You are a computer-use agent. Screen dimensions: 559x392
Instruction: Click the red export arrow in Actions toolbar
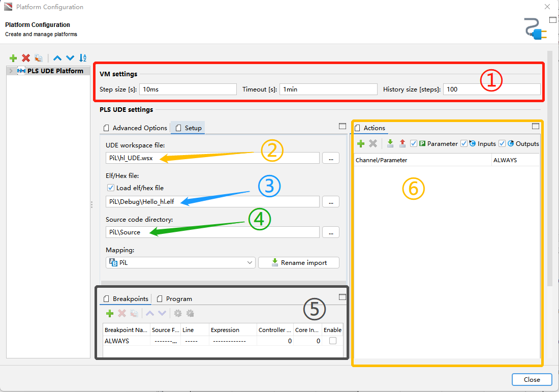pyautogui.click(x=402, y=144)
